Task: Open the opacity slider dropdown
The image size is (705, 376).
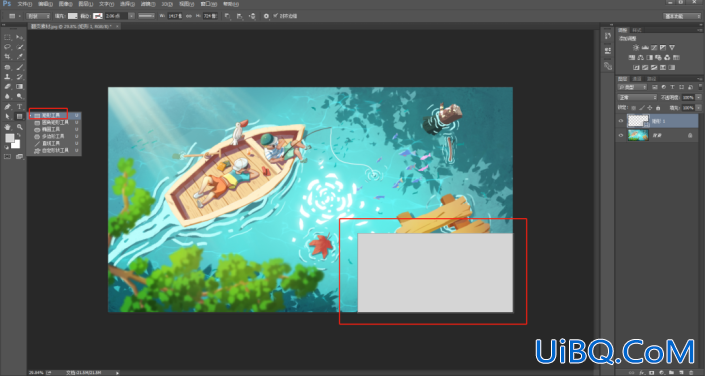Action: [x=698, y=97]
